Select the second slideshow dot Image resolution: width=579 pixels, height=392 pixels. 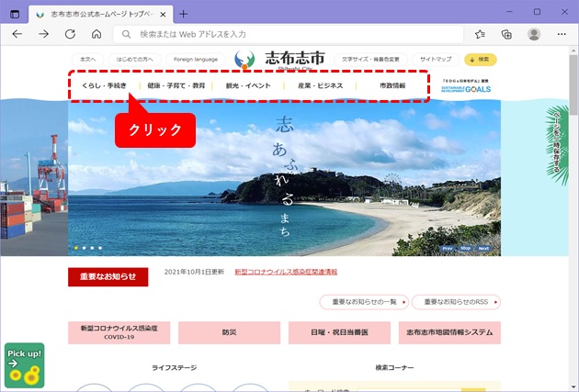[85, 248]
